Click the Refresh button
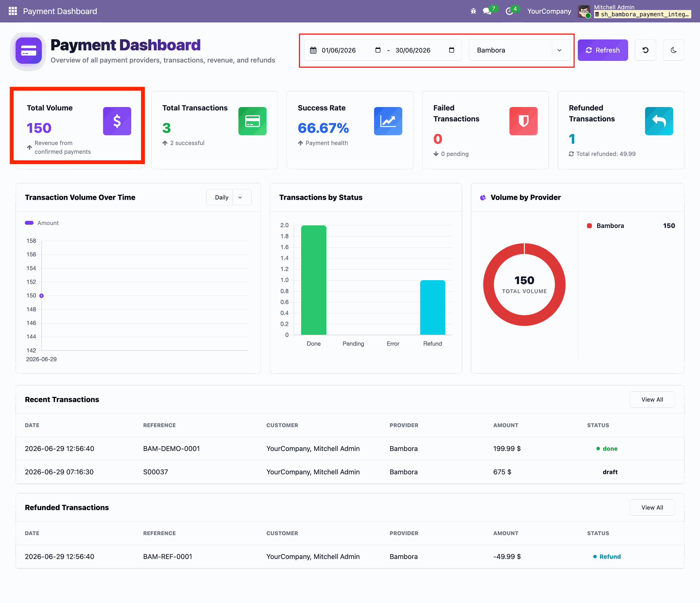700x603 pixels. [x=603, y=50]
